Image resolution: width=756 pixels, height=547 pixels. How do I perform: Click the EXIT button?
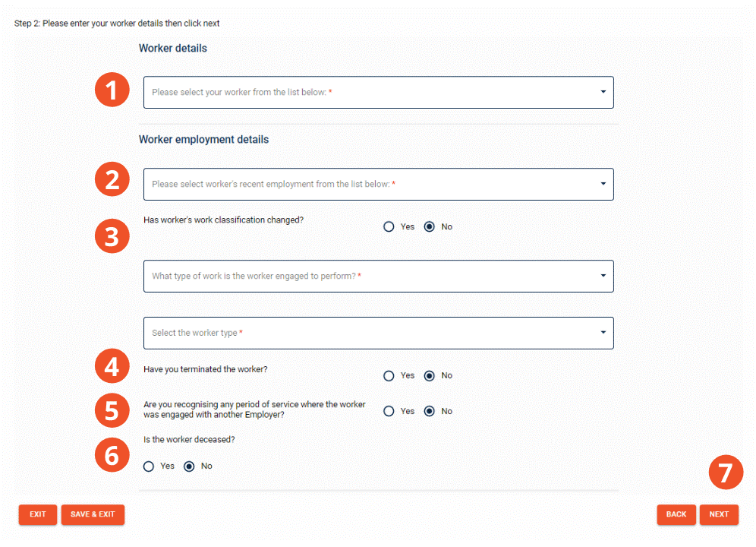[x=38, y=514]
